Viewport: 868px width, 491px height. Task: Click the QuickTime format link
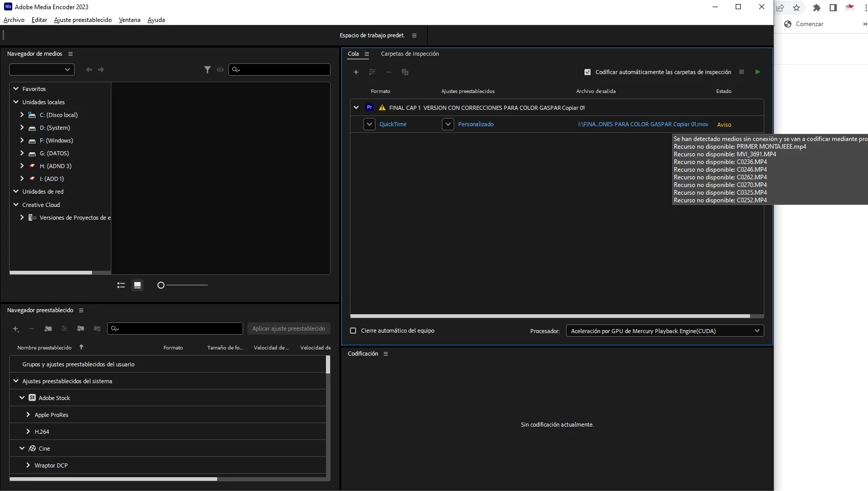tap(393, 124)
